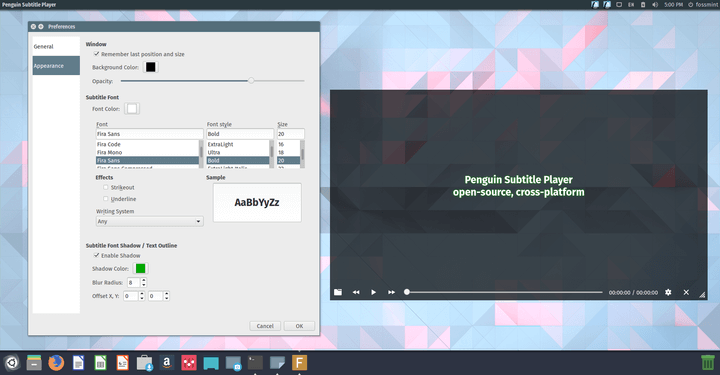Click the orange F dock icon

pyautogui.click(x=299, y=363)
